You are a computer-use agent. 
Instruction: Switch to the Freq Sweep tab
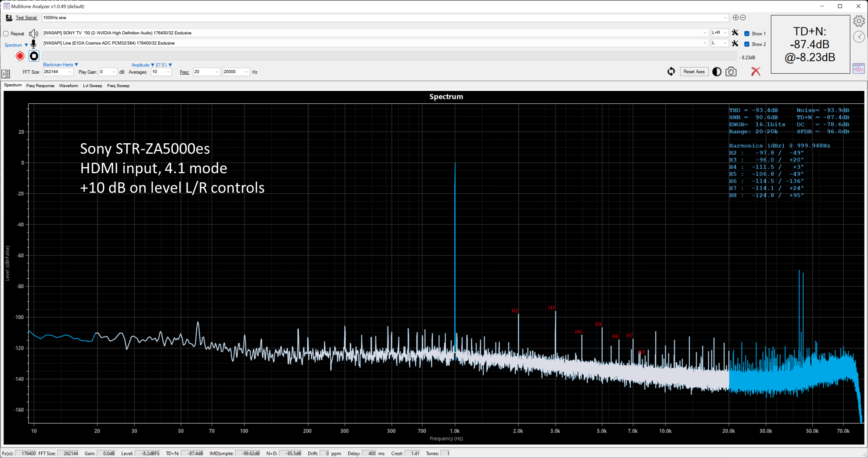118,86
